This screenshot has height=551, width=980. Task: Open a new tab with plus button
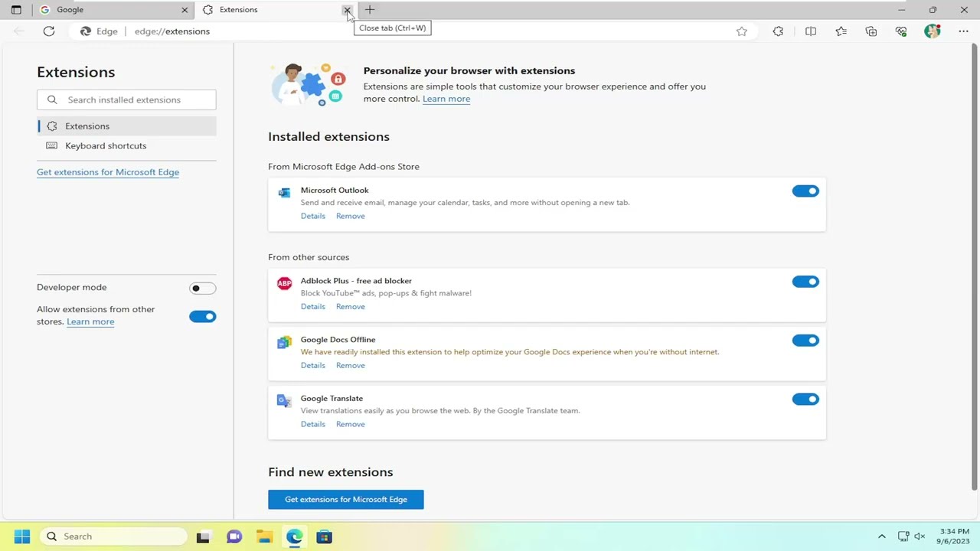370,10
